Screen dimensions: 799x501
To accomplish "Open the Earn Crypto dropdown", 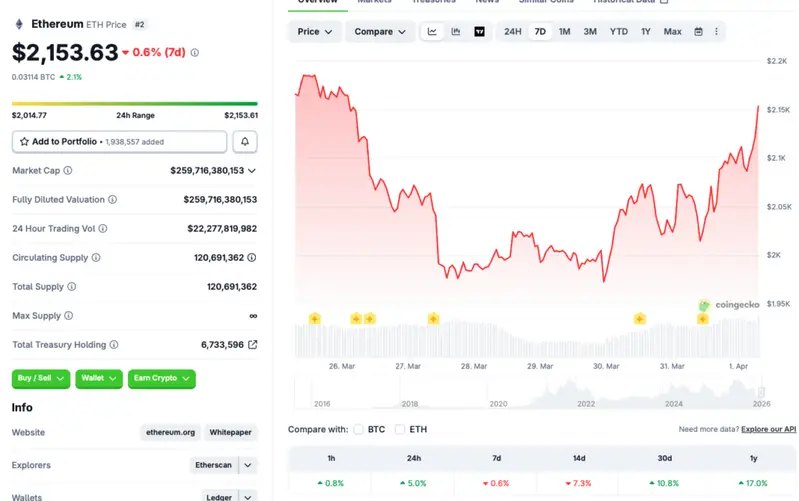I will [x=162, y=378].
